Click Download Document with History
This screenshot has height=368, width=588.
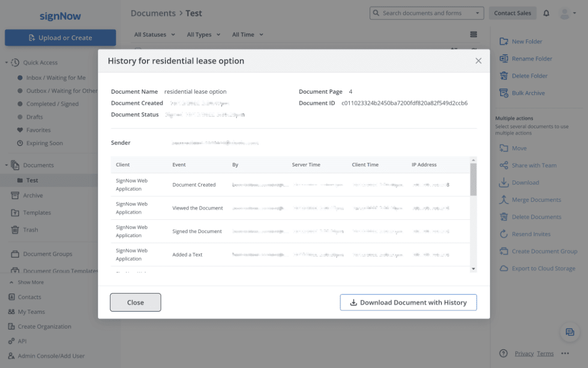pyautogui.click(x=408, y=302)
